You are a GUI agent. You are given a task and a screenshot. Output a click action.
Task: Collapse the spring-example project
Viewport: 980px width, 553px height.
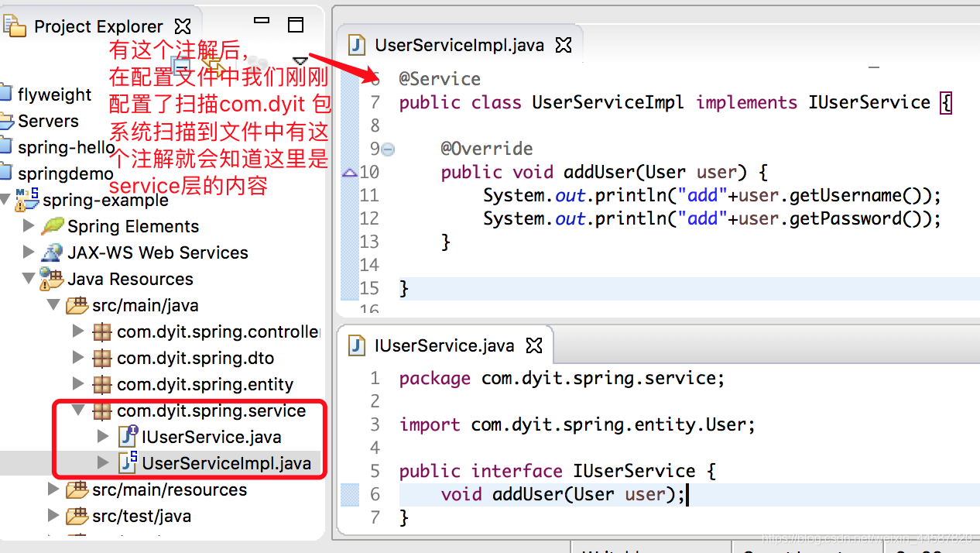[6, 200]
